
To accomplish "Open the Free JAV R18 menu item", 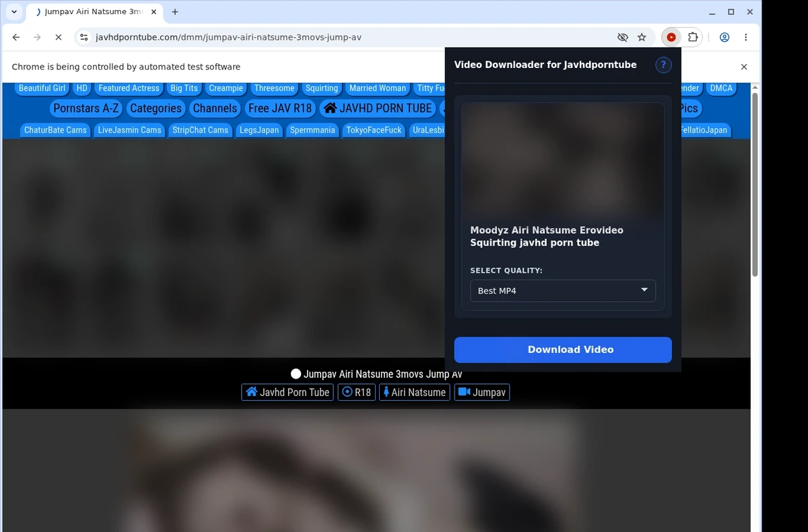I will tap(280, 108).
